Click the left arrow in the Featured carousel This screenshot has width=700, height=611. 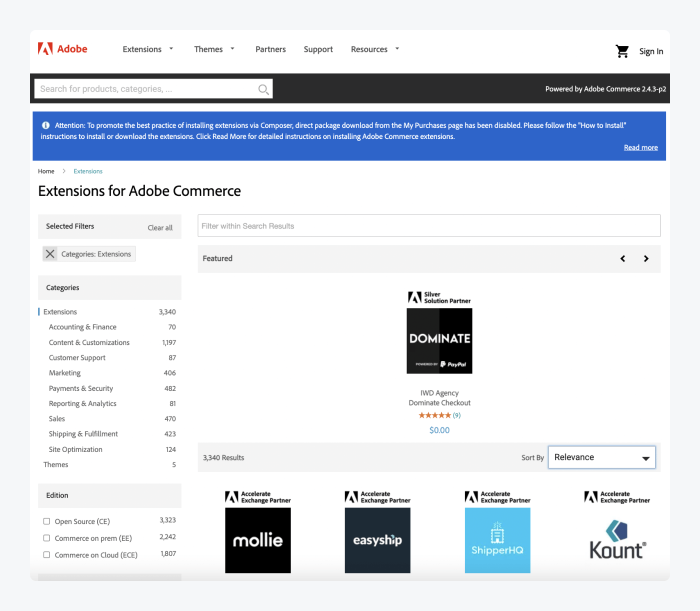click(x=622, y=258)
